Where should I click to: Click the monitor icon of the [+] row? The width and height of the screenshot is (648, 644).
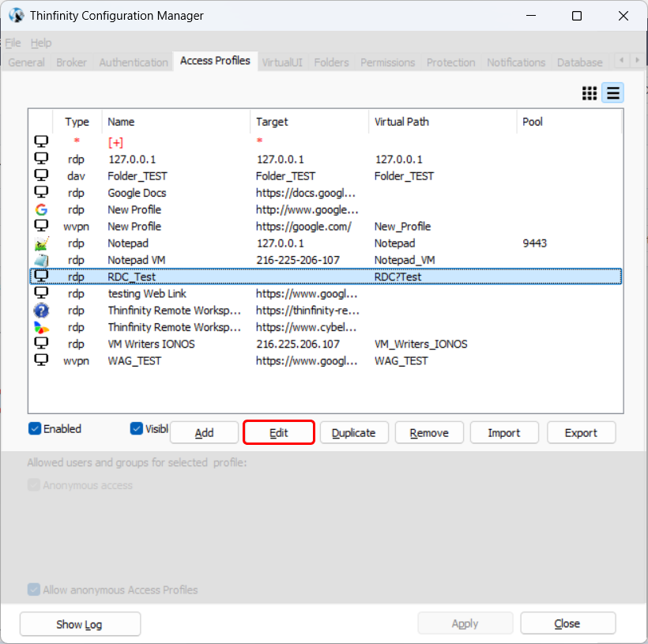[41, 141]
